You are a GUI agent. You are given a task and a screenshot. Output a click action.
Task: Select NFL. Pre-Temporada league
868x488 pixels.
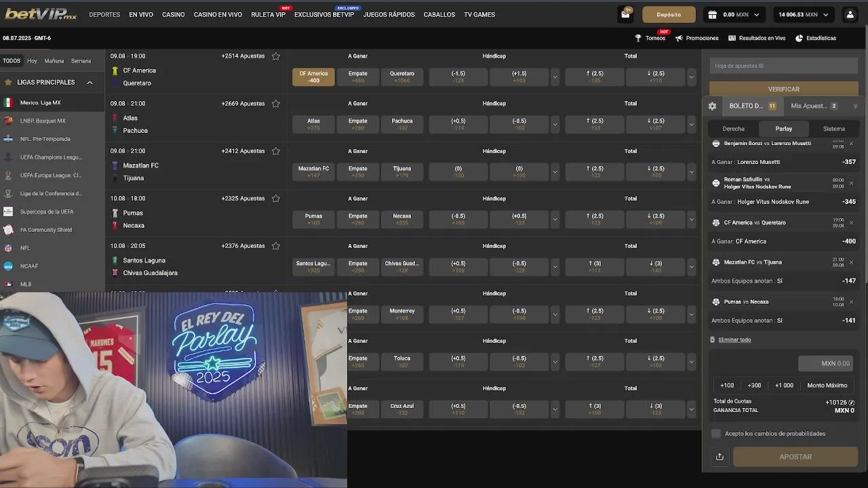point(52,139)
